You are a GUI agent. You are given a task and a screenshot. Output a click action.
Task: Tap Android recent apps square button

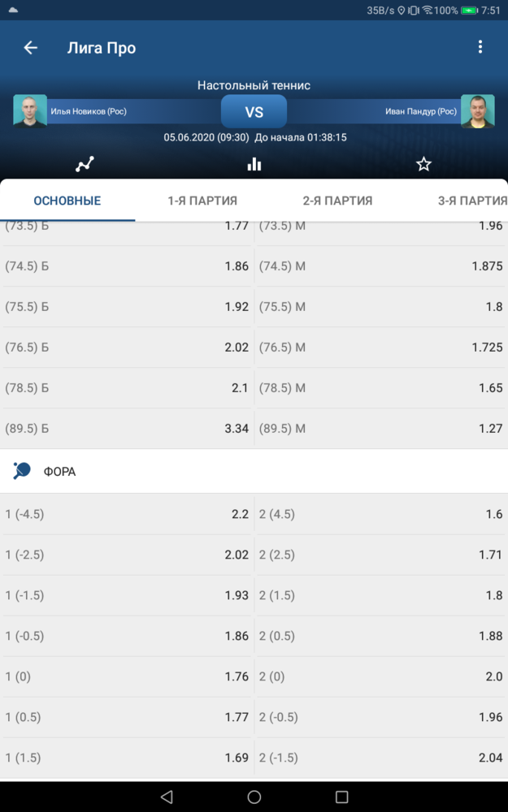click(x=341, y=797)
